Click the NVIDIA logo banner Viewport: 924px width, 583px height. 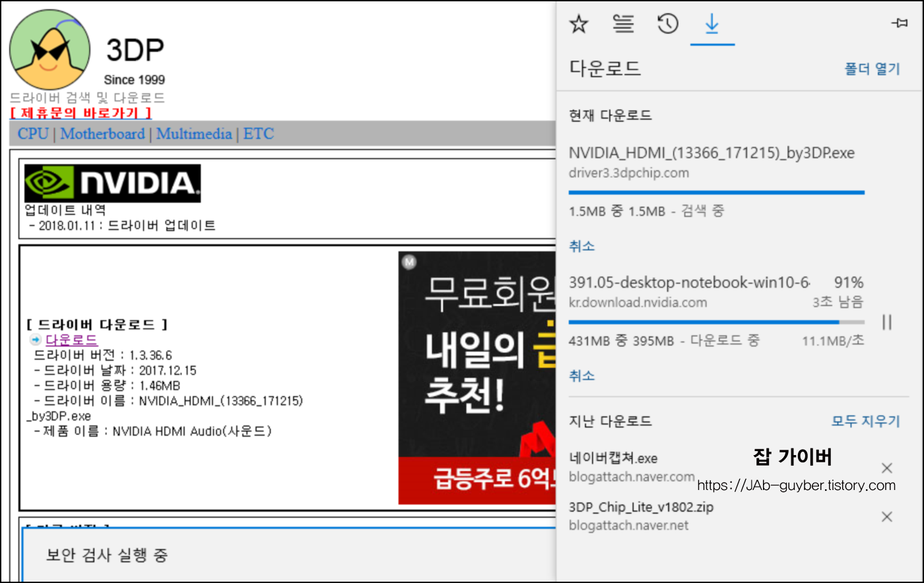click(112, 183)
